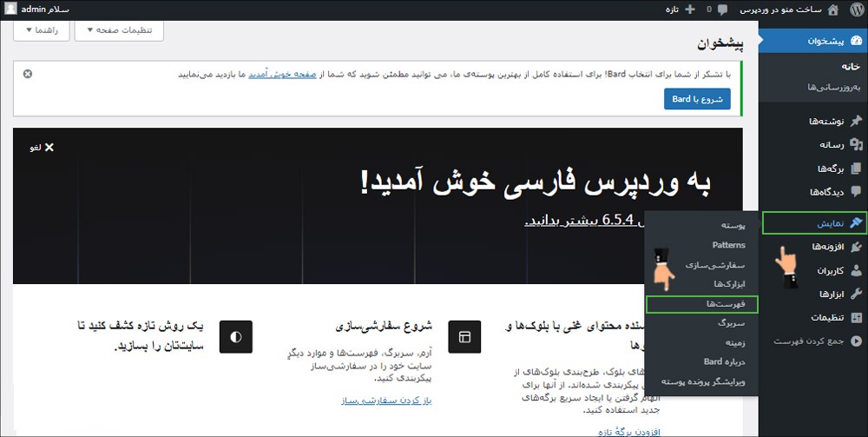Click the pin icon beside نوشته‌ها
Viewport: 868px width, 437px height.
(x=856, y=122)
